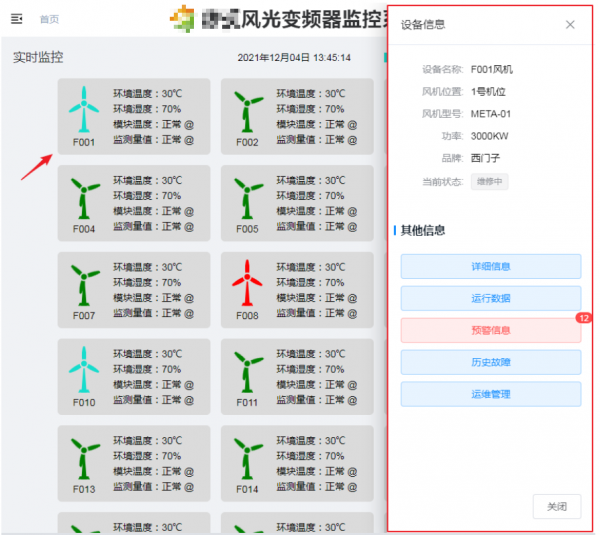Viewport: 600px width, 535px height.
Task: Click the META-01 model value
Action: [491, 114]
